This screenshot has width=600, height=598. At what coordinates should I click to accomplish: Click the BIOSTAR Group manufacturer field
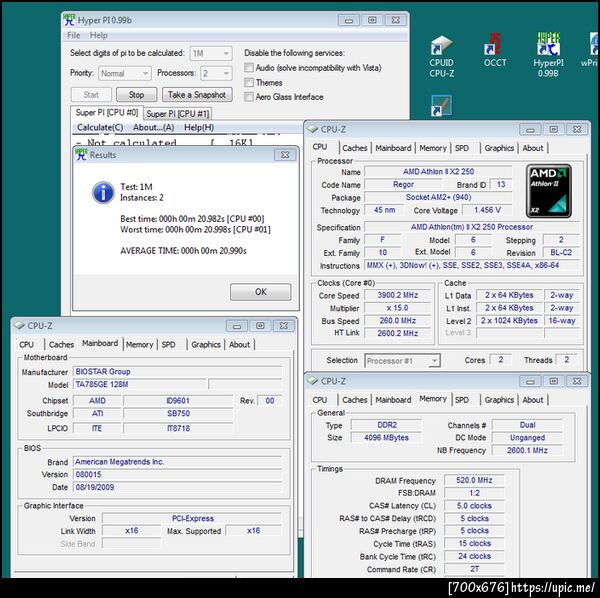point(178,372)
